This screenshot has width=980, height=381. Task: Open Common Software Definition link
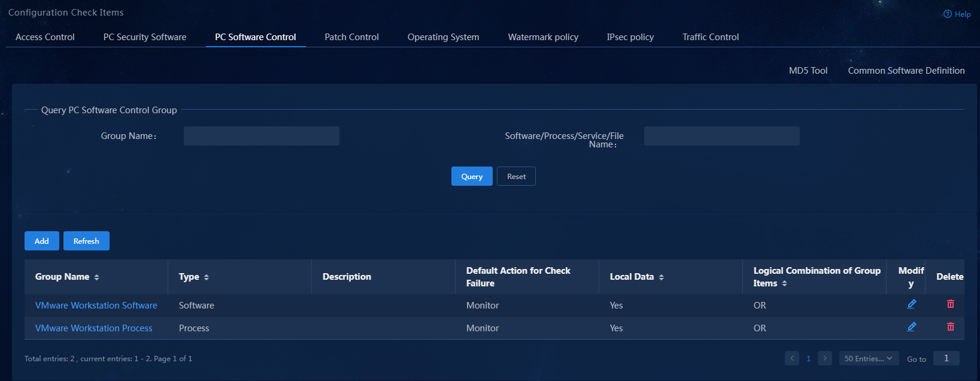906,71
